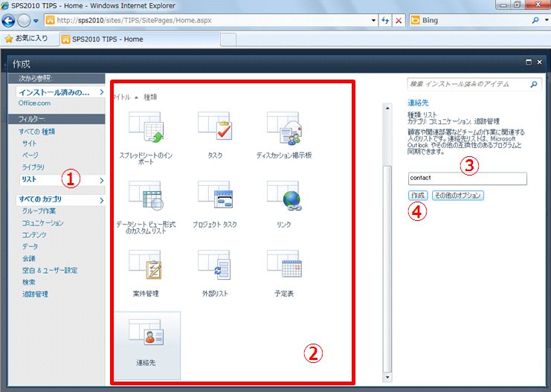This screenshot has height=392, width=551.
Task: Filter by 検索 category
Action: click(29, 282)
